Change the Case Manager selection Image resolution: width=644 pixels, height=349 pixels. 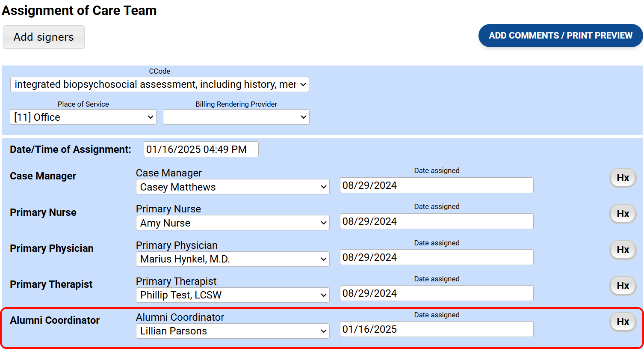[233, 187]
